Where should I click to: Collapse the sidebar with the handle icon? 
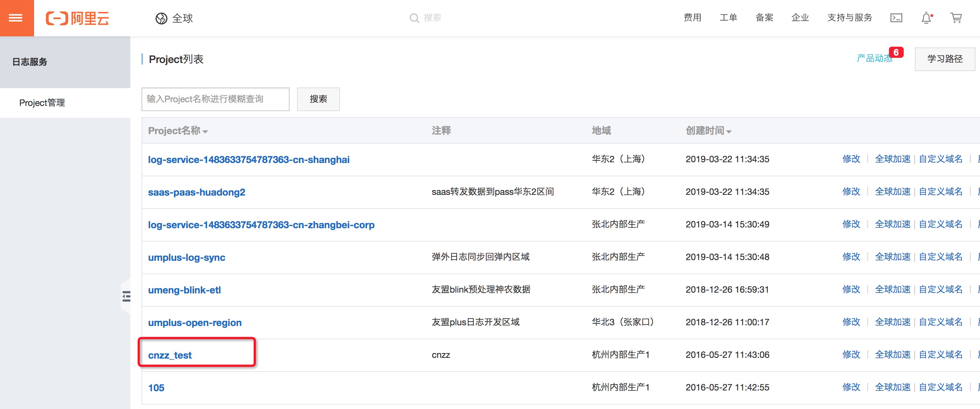click(126, 296)
